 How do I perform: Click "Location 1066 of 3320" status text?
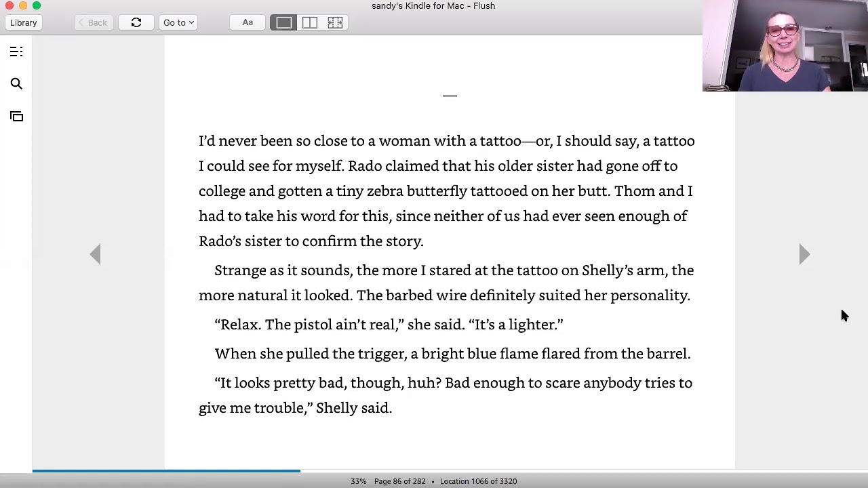coord(478,481)
